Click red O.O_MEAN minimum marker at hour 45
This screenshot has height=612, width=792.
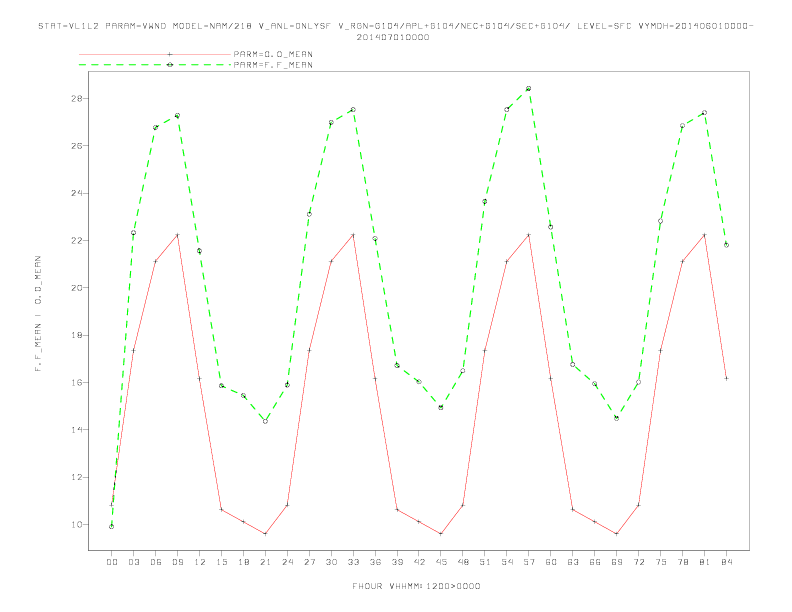pyautogui.click(x=441, y=534)
